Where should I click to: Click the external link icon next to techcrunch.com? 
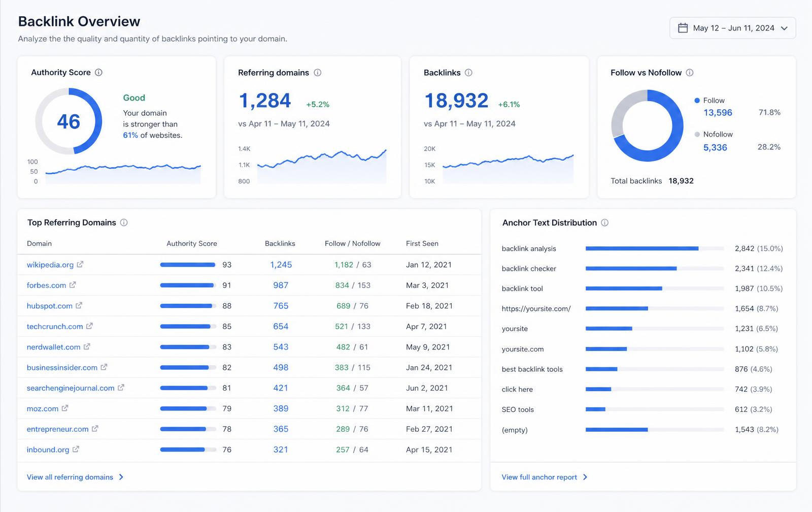89,326
